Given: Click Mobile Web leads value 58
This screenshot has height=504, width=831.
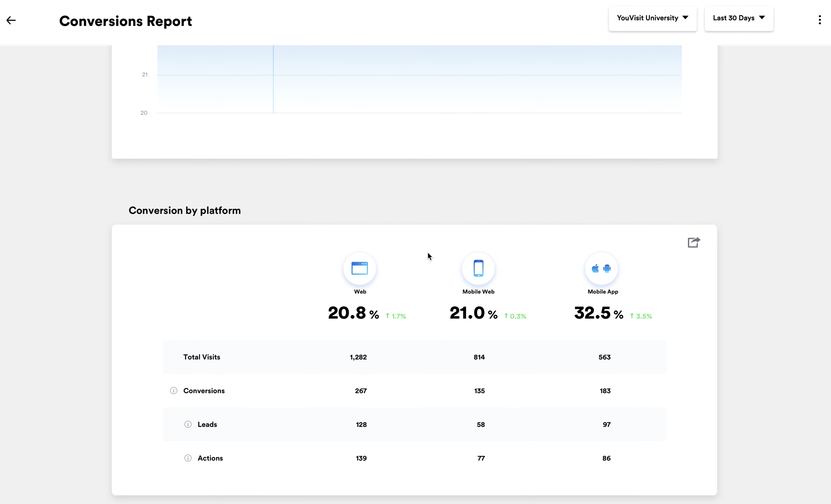Looking at the screenshot, I should pos(481,425).
